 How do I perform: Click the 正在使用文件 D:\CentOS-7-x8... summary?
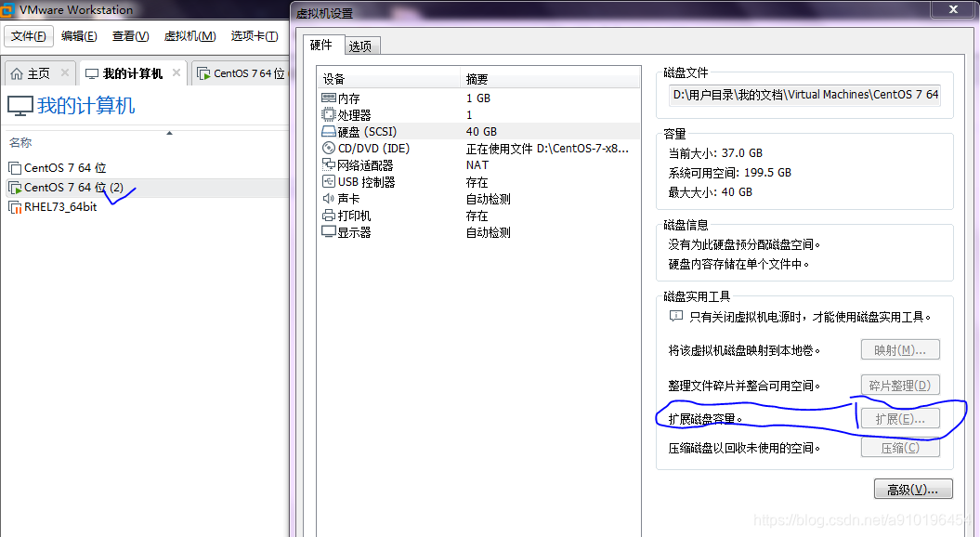(547, 149)
